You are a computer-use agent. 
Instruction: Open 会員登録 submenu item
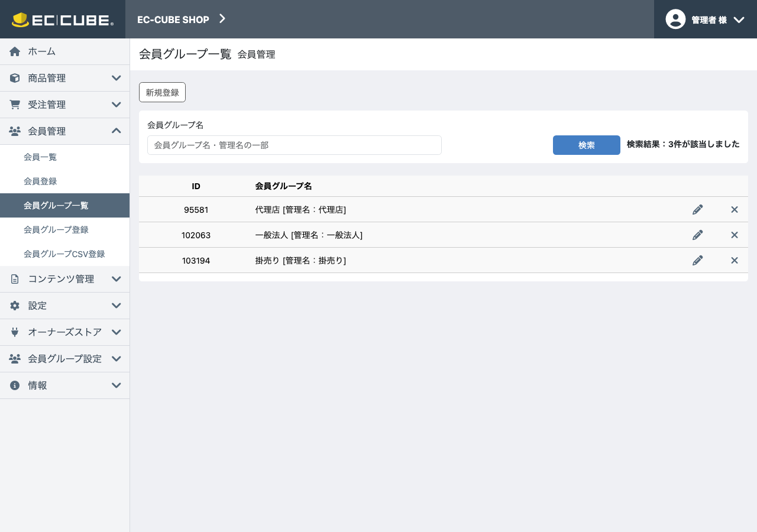[x=64, y=181]
